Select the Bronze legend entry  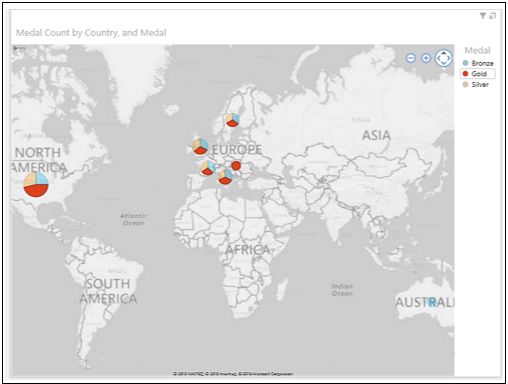click(478, 63)
